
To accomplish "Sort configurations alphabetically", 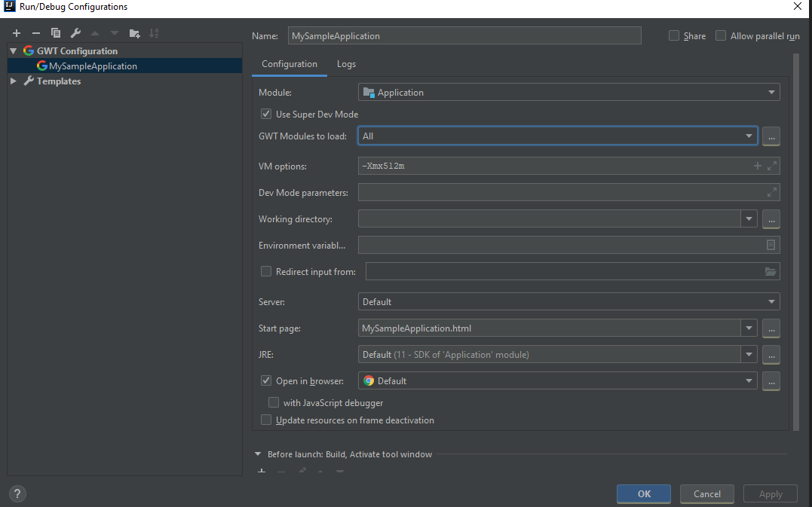I will (x=154, y=33).
